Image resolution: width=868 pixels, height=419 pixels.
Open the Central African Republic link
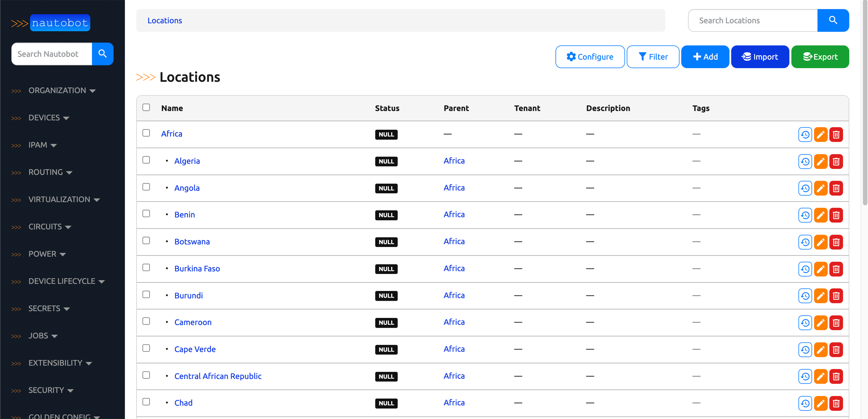(218, 376)
